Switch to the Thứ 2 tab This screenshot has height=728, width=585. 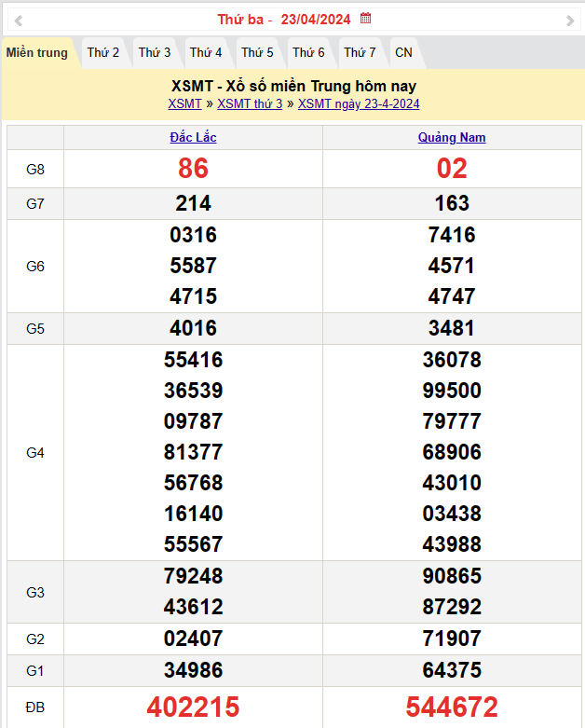coord(103,53)
